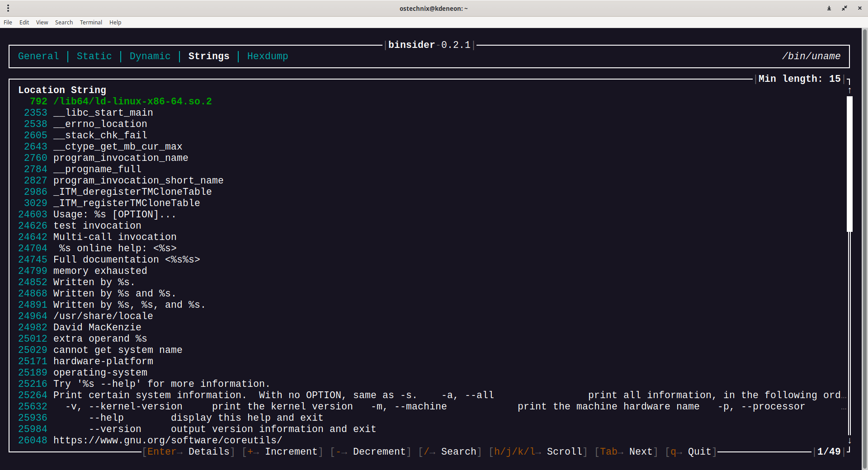Click the download icon in the title bar
The width and height of the screenshot is (868, 470).
point(829,8)
